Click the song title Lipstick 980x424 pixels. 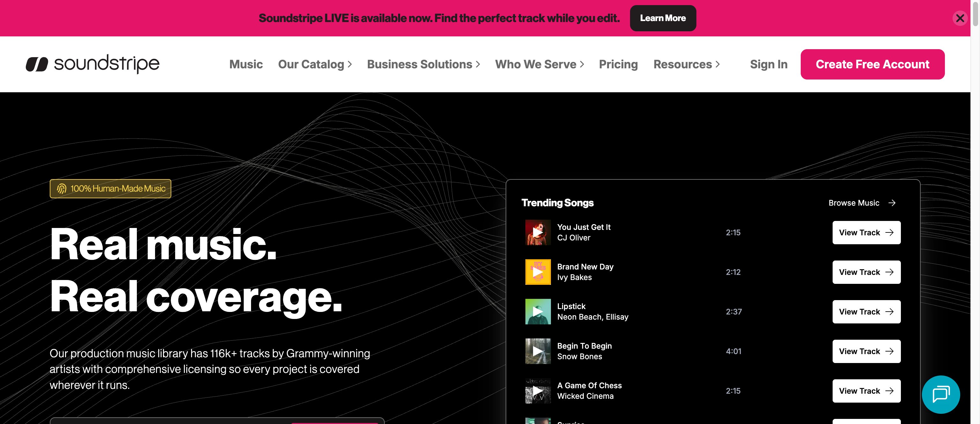(571, 306)
